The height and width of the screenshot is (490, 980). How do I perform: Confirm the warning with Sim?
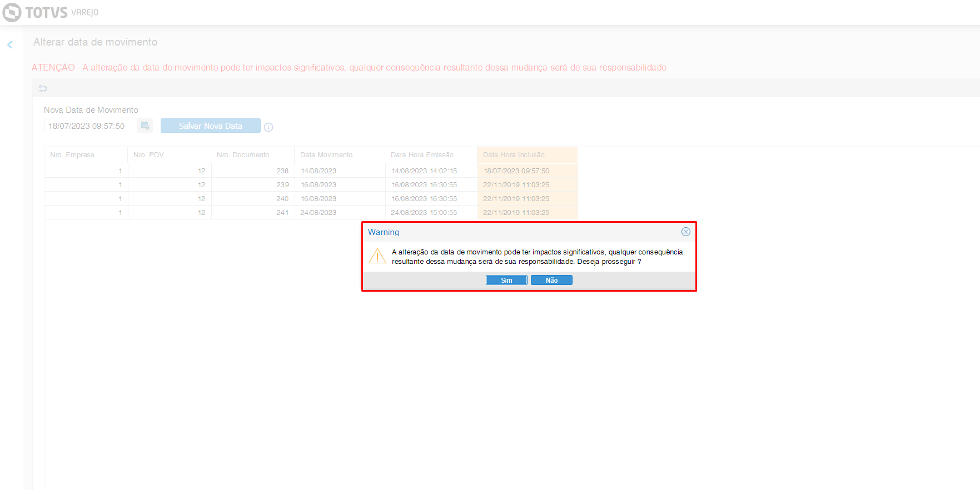click(x=506, y=280)
